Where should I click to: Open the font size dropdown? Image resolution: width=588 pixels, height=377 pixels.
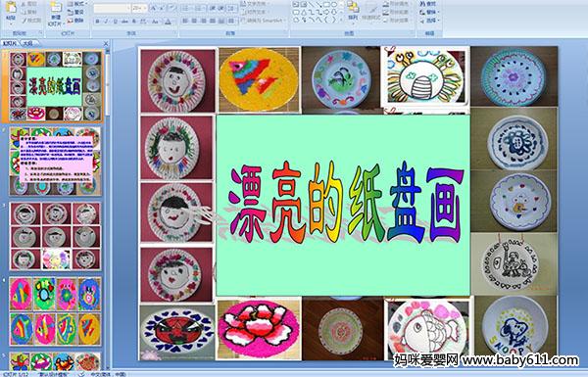(145, 8)
